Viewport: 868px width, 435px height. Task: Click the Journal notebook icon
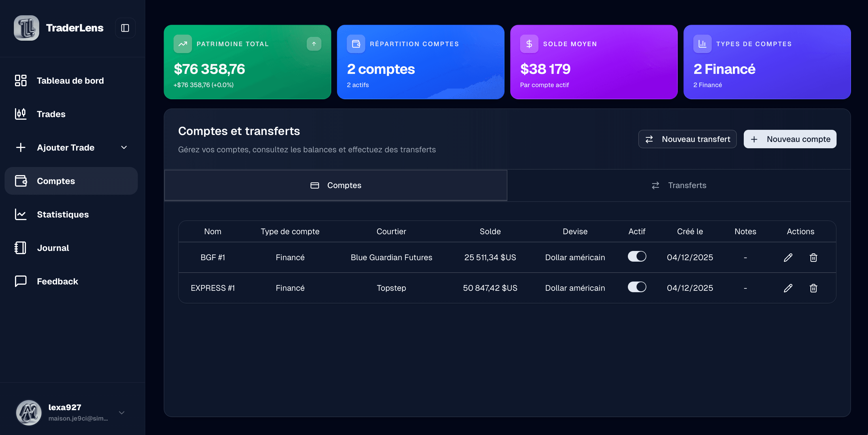coord(20,248)
